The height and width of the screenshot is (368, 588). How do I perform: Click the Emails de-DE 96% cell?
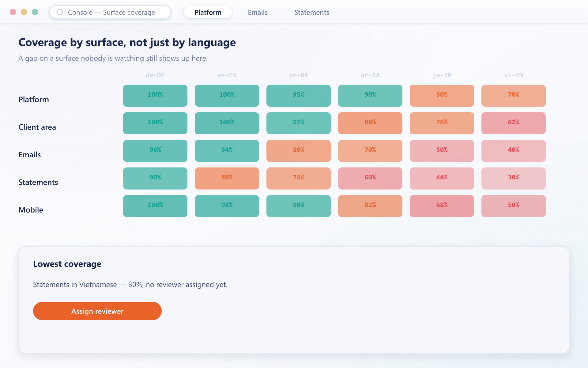pyautogui.click(x=155, y=151)
